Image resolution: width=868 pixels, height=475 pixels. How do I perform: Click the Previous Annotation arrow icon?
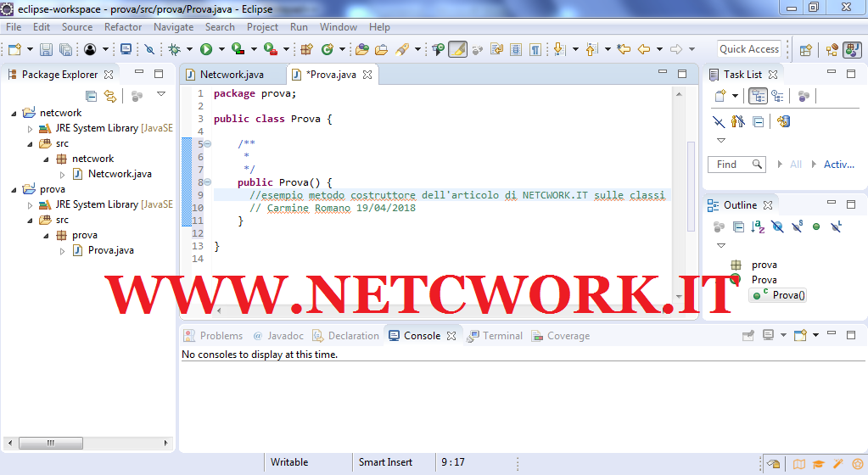click(591, 49)
